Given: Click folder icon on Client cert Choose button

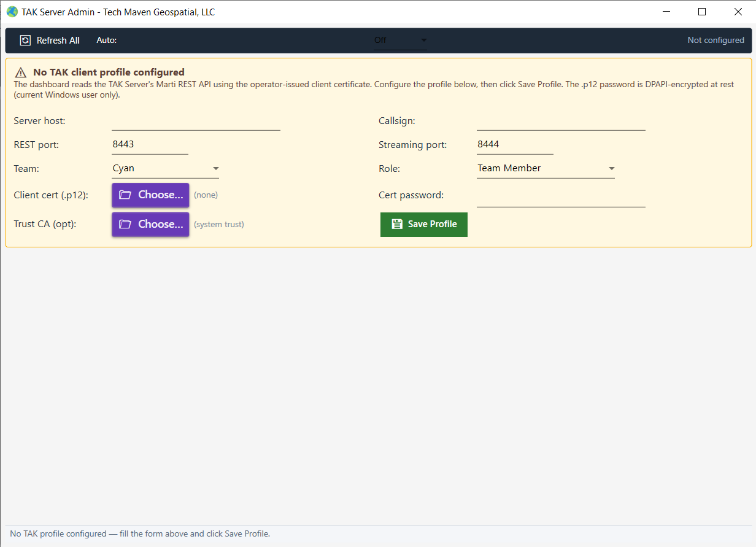Looking at the screenshot, I should [x=125, y=195].
